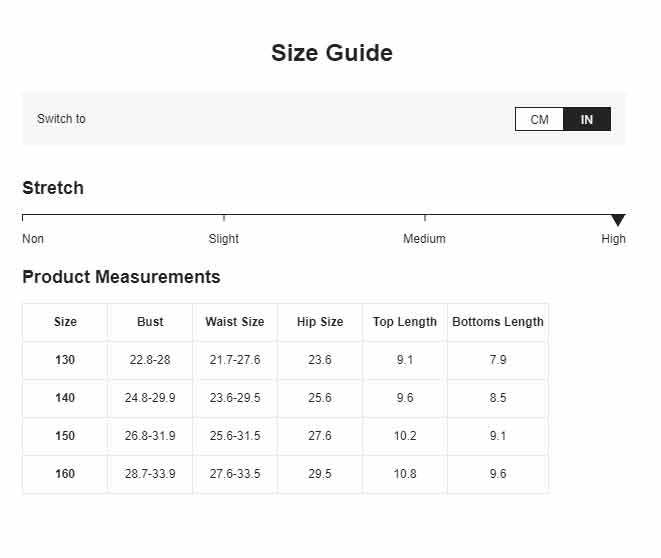This screenshot has height=558, width=661.
Task: Click the Medium tick on stretch scale
Action: click(x=425, y=217)
